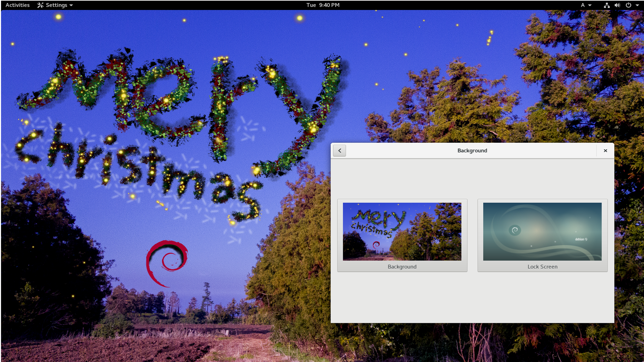This screenshot has height=362, width=644.
Task: Expand the arrow beside input source A
Action: [x=590, y=5]
